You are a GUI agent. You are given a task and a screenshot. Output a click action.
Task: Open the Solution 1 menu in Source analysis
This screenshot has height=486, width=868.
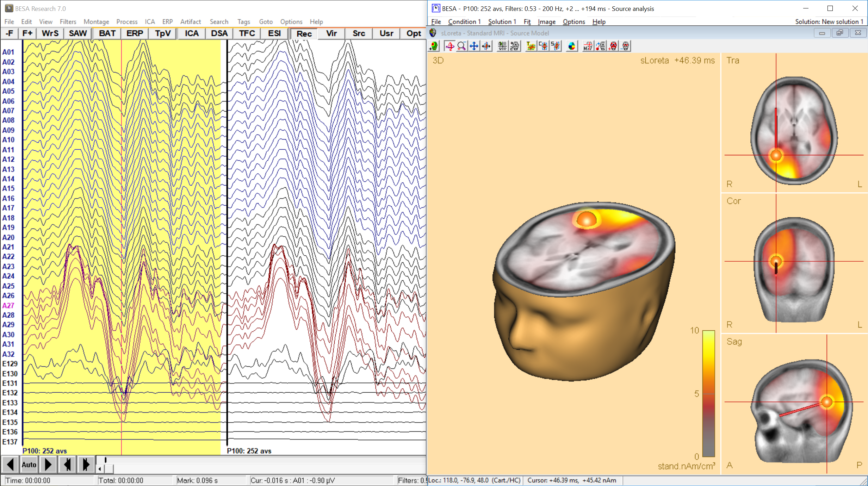click(x=502, y=22)
